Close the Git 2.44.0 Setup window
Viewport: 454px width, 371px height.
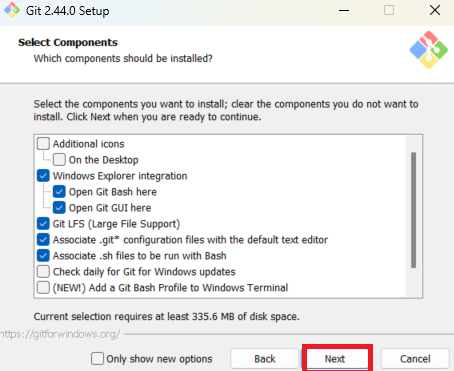435,10
